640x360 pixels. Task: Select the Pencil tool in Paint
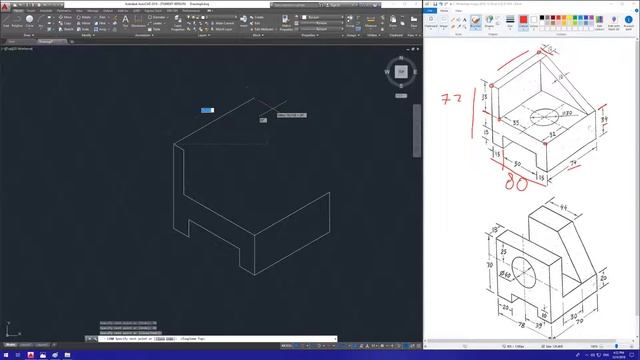pos(453,20)
